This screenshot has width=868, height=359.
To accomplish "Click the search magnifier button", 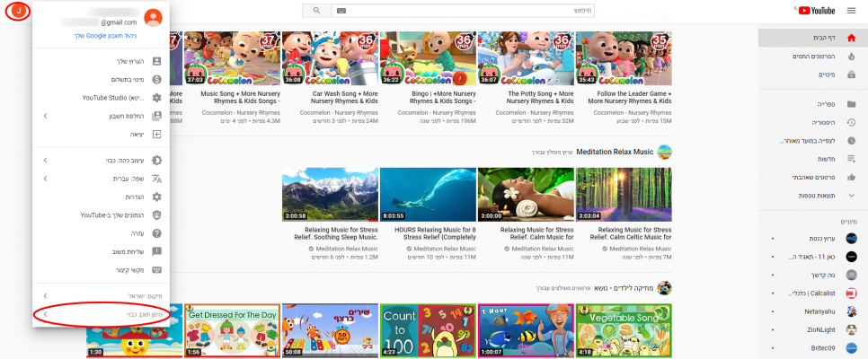I will pos(316,11).
